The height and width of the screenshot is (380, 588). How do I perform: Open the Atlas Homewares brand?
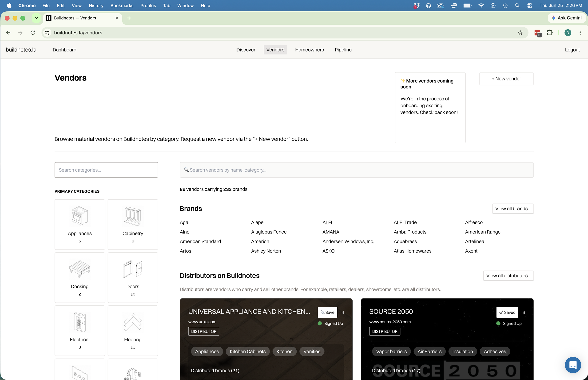tap(413, 251)
